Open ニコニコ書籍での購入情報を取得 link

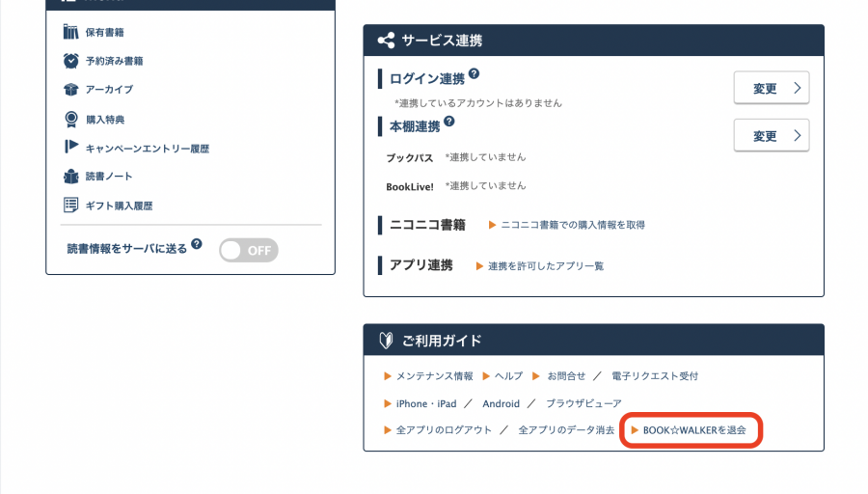click(572, 225)
